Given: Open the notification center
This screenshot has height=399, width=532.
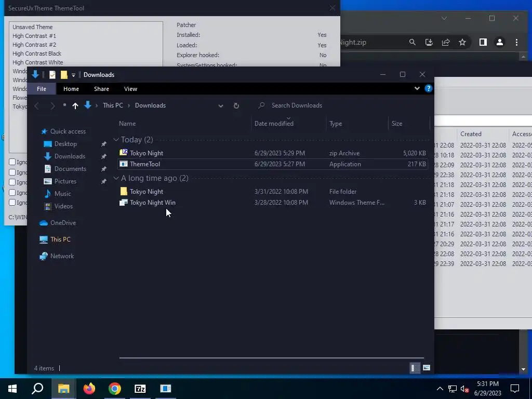Looking at the screenshot, I should (x=515, y=389).
